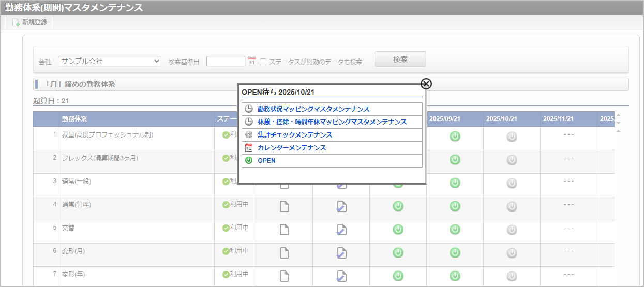644x287 pixels.
Task: Choose カレンダーメンテナンス in the popup
Action: 292,147
